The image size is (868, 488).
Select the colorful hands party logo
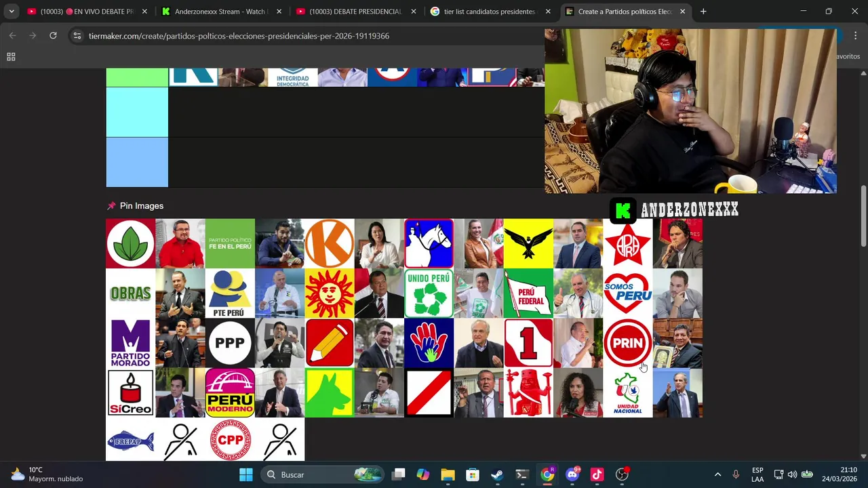429,343
